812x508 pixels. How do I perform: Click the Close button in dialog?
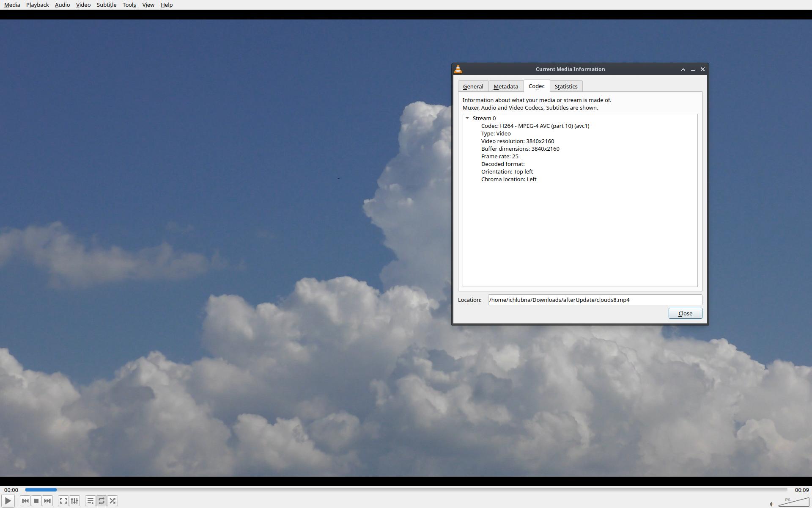[x=685, y=313]
